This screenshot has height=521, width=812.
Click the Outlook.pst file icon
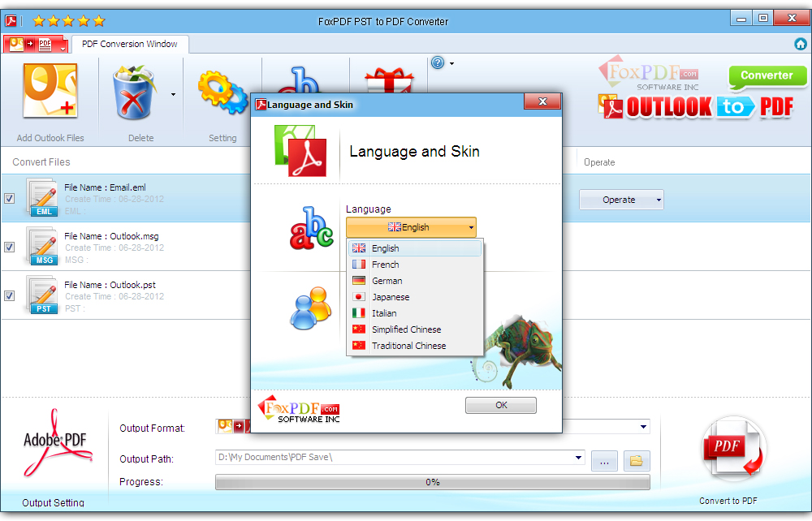[x=42, y=295]
